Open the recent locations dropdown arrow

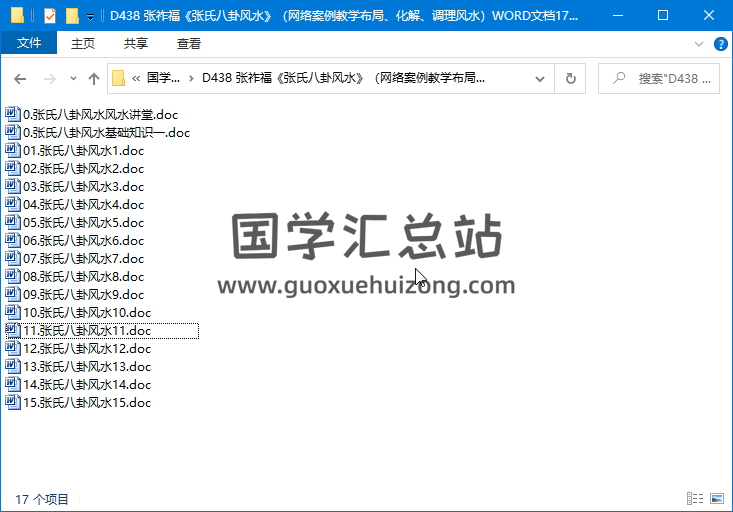click(x=73, y=79)
